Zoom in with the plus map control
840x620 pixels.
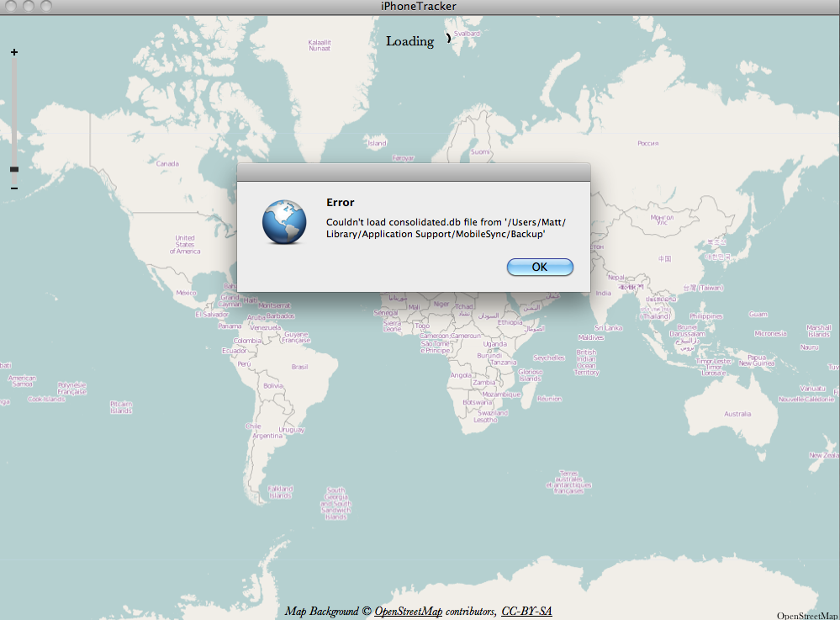[14, 52]
